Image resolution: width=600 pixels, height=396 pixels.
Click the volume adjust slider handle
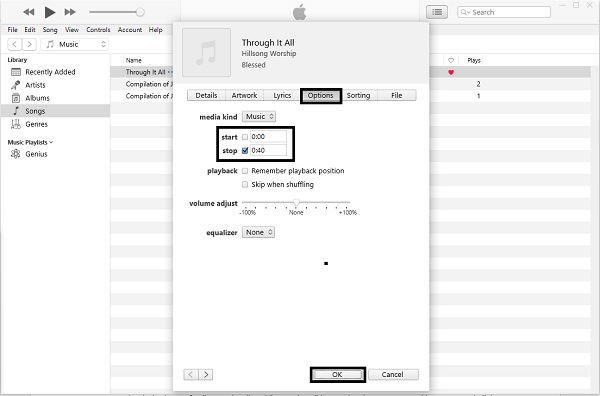tap(296, 202)
